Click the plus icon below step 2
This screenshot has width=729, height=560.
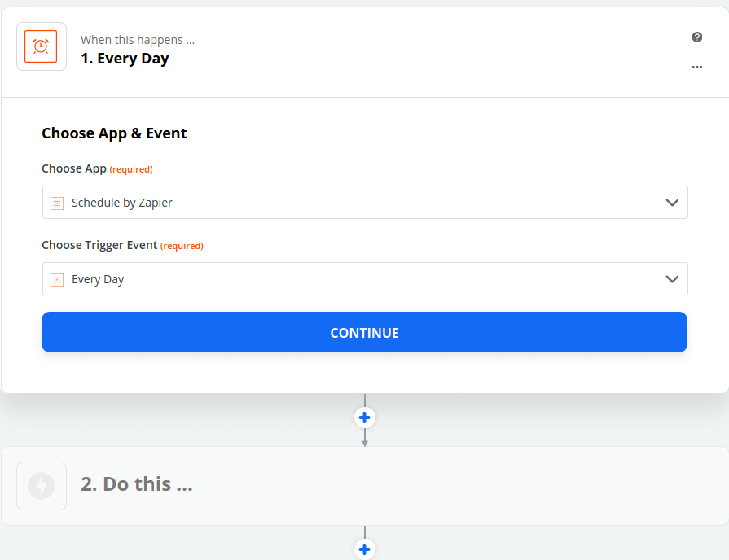pyautogui.click(x=365, y=549)
